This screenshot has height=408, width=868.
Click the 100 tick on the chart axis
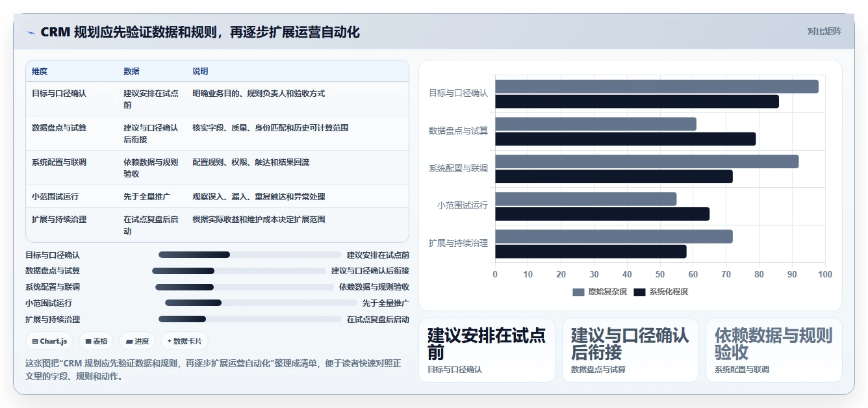pyautogui.click(x=825, y=275)
